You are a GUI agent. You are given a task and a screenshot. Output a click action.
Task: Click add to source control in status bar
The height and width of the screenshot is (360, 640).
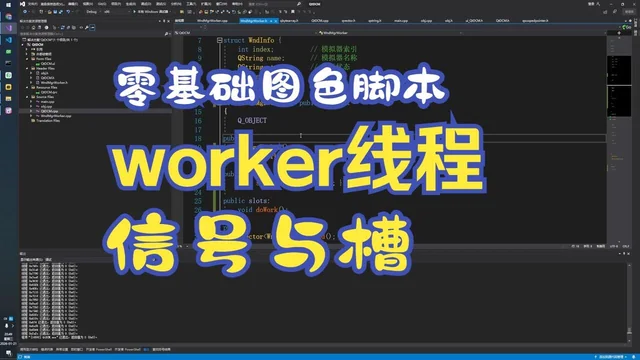tap(611, 357)
